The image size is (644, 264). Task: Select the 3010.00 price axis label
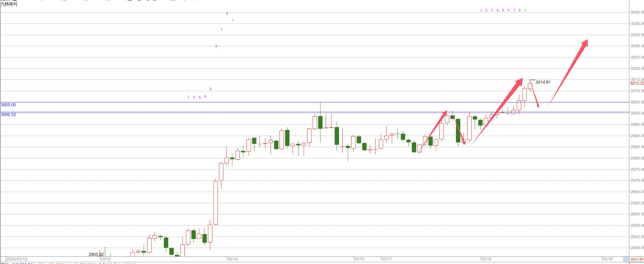click(637, 91)
